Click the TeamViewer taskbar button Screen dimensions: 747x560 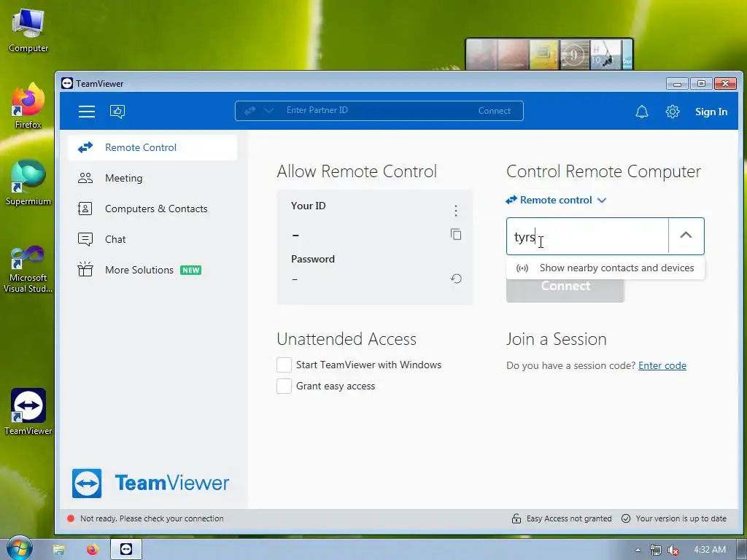(126, 549)
